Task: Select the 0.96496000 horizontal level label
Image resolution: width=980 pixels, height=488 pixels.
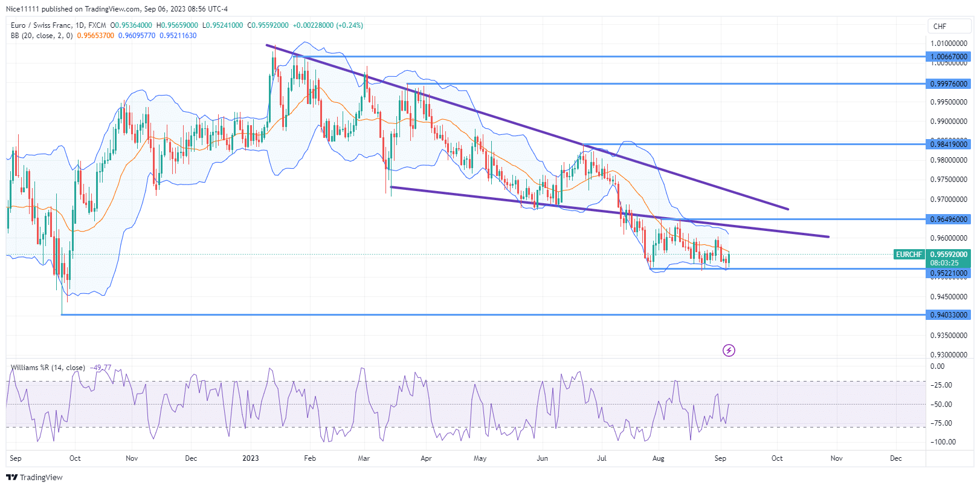Action: [949, 220]
